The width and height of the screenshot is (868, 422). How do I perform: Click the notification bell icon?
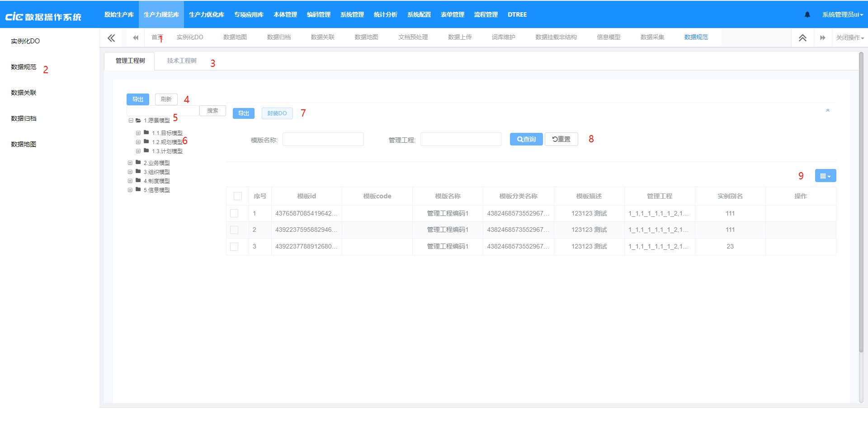807,14
